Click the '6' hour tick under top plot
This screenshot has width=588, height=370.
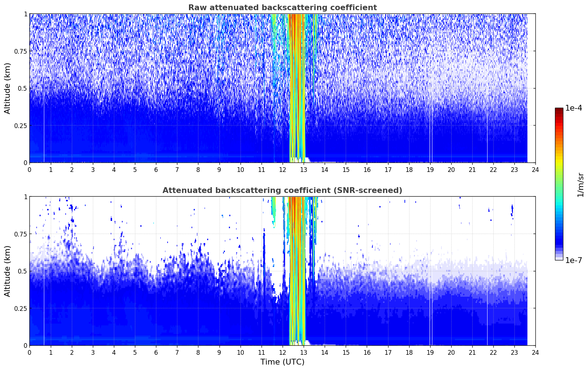(x=156, y=169)
